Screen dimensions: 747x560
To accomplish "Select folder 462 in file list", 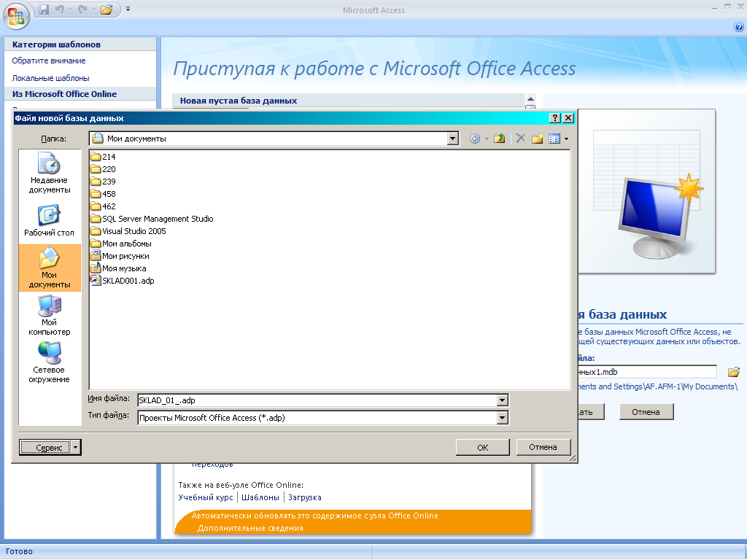I will coord(104,206).
